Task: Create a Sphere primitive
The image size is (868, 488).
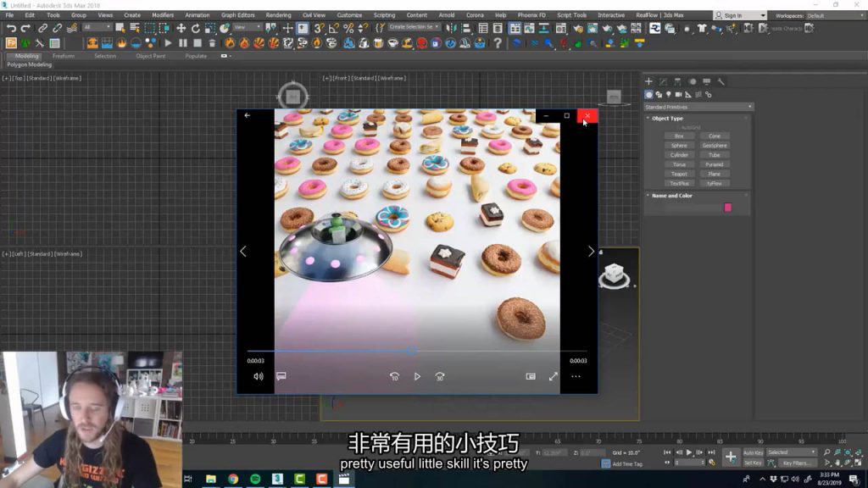Action: pyautogui.click(x=679, y=146)
